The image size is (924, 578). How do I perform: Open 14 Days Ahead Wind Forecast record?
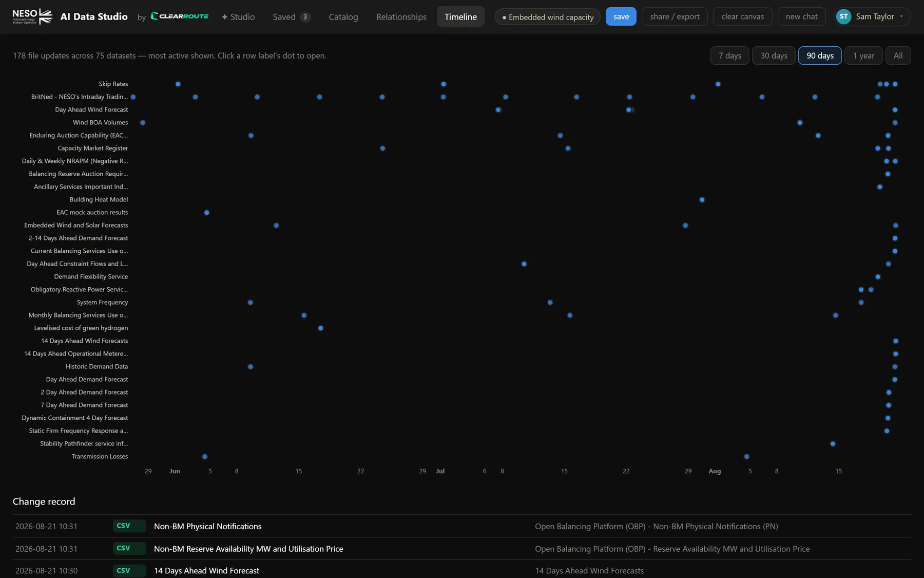206,571
